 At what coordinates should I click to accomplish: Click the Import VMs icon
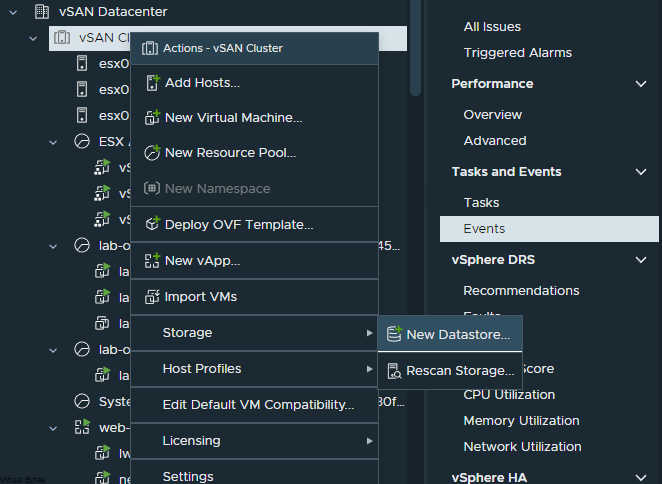click(152, 296)
